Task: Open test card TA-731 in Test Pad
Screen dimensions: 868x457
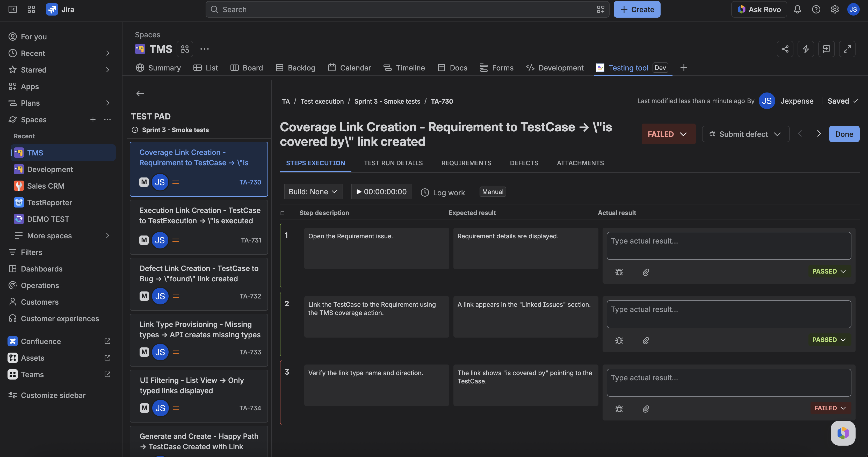Action: click(x=199, y=227)
